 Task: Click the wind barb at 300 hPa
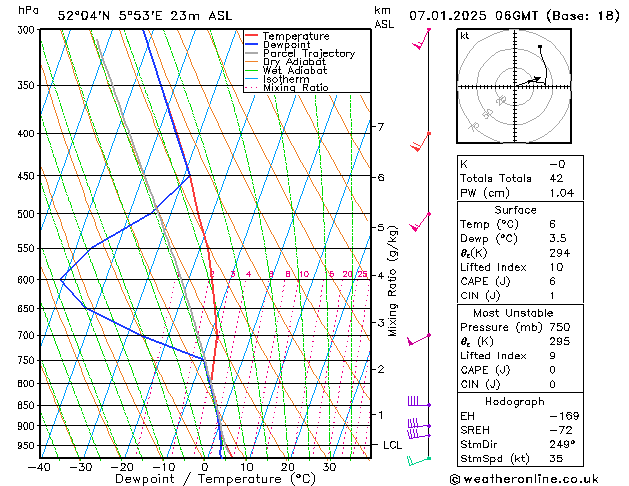[x=422, y=38]
